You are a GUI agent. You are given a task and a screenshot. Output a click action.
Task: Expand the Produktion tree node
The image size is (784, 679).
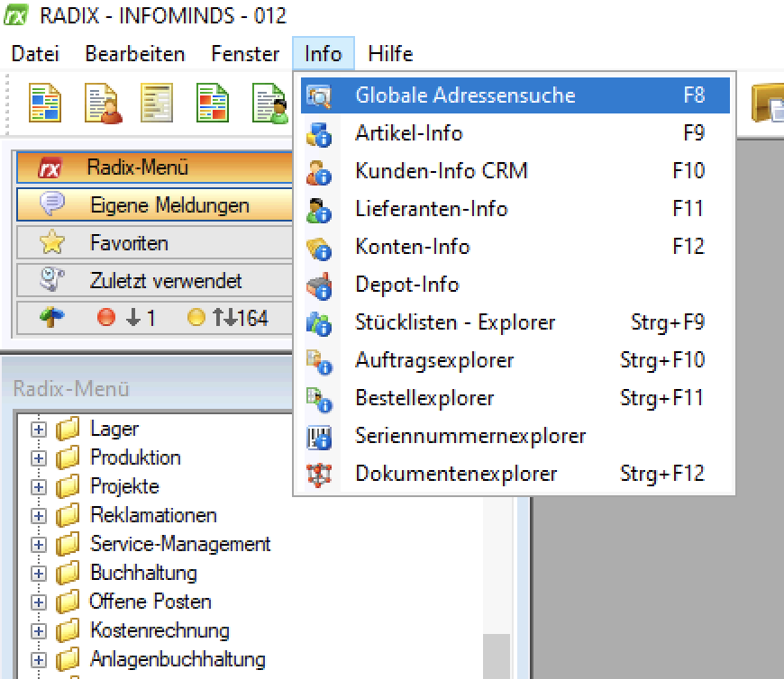pos(39,458)
